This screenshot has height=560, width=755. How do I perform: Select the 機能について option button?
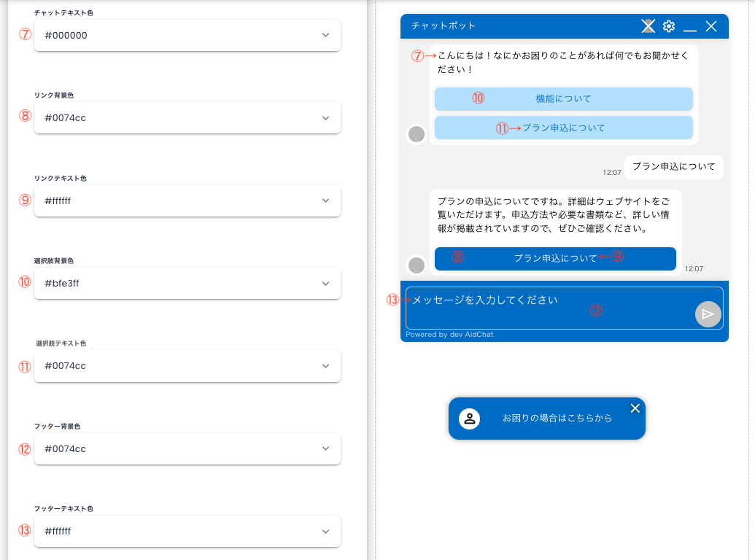(563, 98)
